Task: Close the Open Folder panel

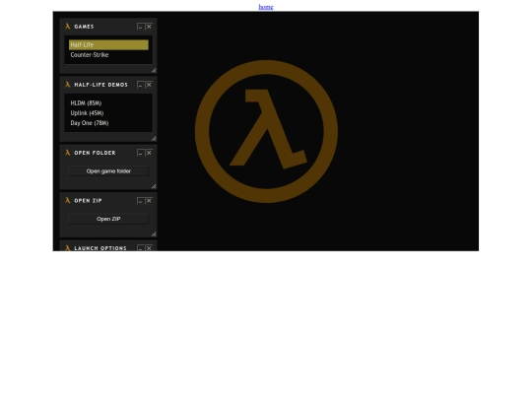Action: pos(149,153)
